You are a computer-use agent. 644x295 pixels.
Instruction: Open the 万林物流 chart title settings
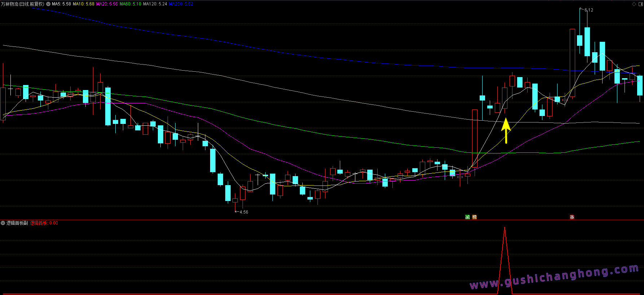pos(22,4)
